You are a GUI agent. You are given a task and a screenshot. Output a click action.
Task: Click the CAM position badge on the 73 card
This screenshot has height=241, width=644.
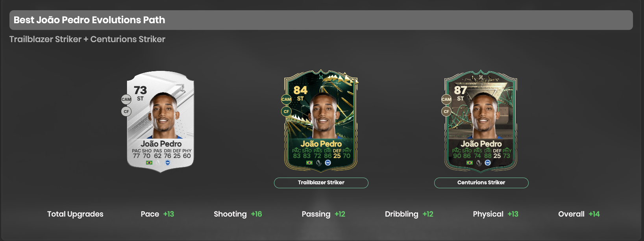(126, 99)
